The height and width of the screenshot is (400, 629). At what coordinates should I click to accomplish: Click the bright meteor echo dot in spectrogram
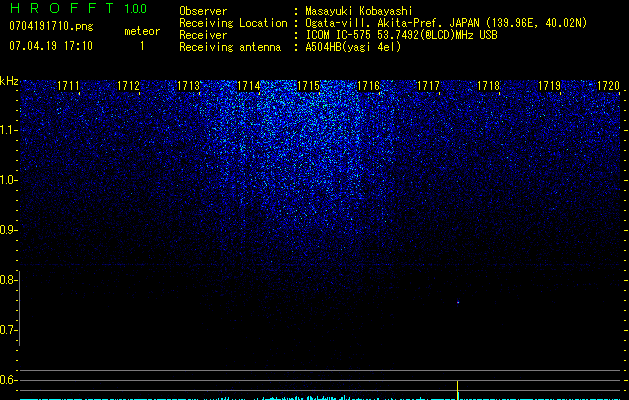coord(458,302)
